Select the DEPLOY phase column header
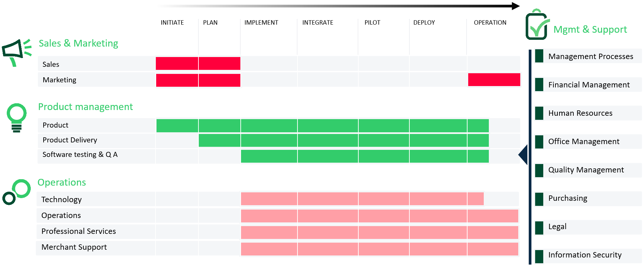Viewport: 644px width, 272px height. [x=424, y=23]
